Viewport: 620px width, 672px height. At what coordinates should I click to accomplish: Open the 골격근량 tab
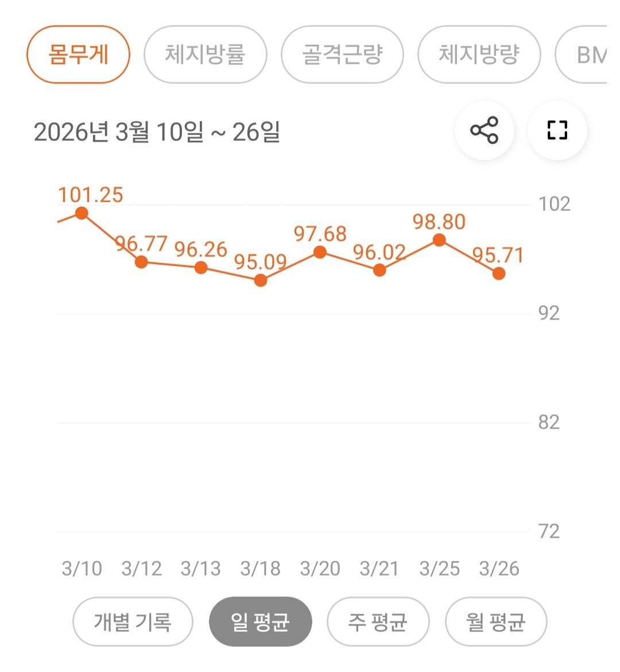pos(342,55)
